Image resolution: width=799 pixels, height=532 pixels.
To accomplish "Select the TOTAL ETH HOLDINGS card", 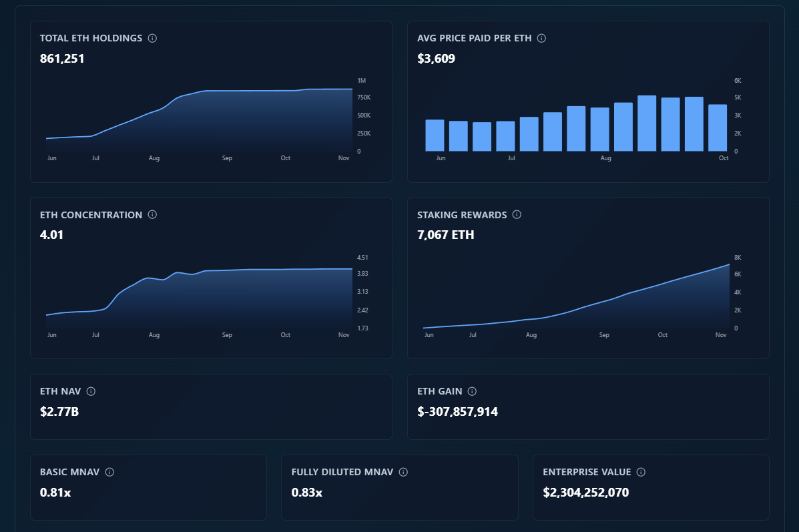I will [x=211, y=101].
